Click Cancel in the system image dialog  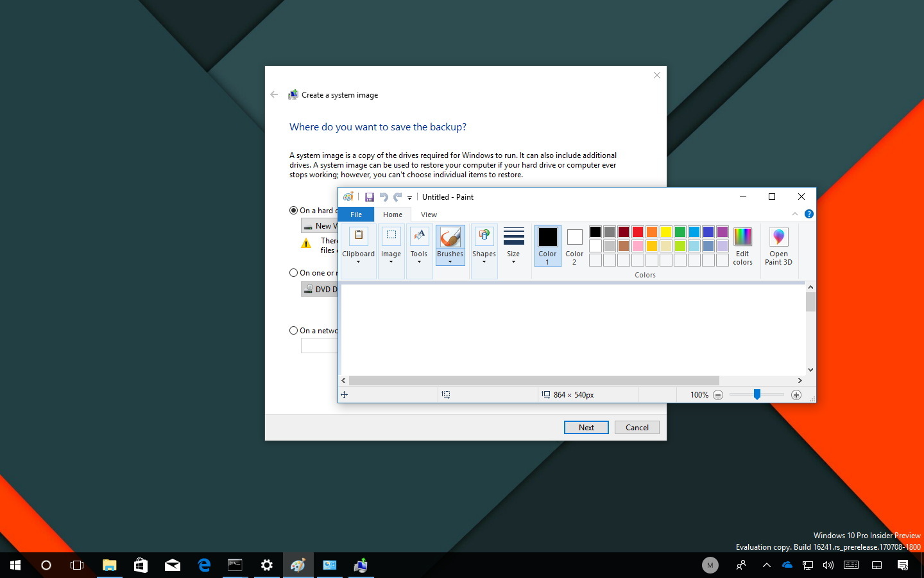pyautogui.click(x=637, y=427)
